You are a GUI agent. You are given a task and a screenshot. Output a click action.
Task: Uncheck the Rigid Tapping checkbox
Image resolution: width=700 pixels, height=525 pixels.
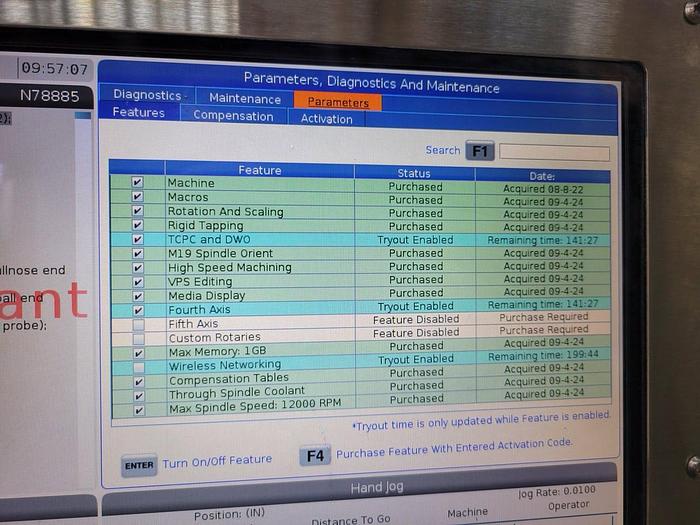[x=138, y=225]
